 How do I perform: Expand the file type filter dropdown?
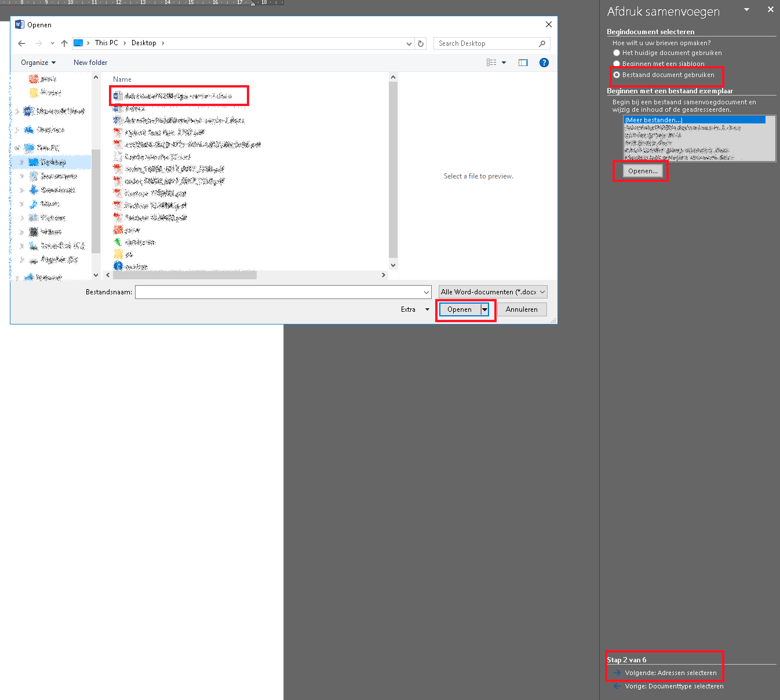pyautogui.click(x=493, y=292)
